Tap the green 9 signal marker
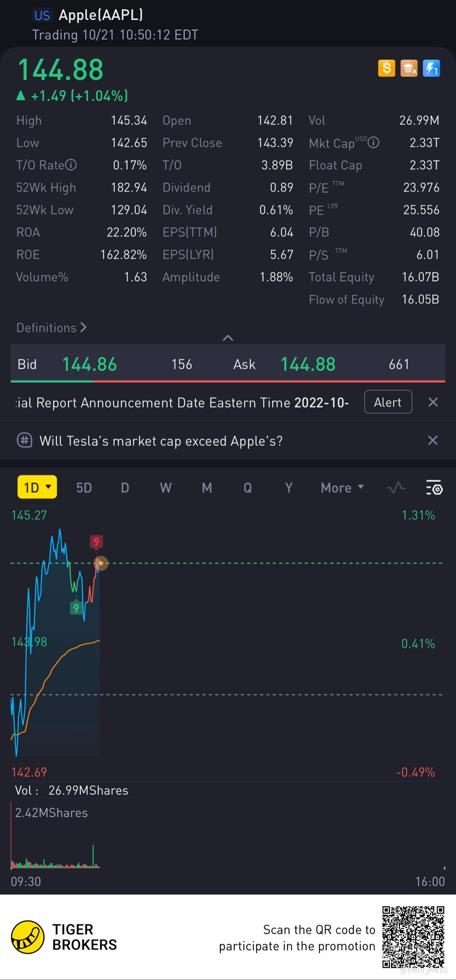Image resolution: width=456 pixels, height=980 pixels. [76, 608]
